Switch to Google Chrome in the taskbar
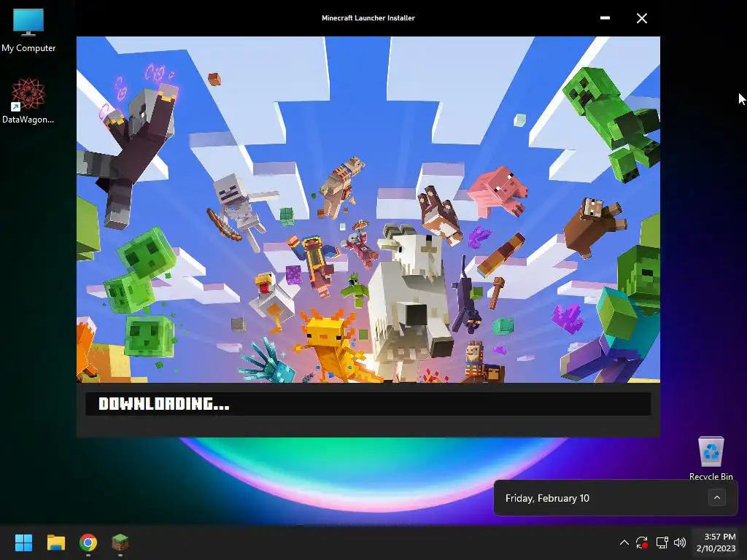Screen dimensions: 747x560 coord(88,542)
